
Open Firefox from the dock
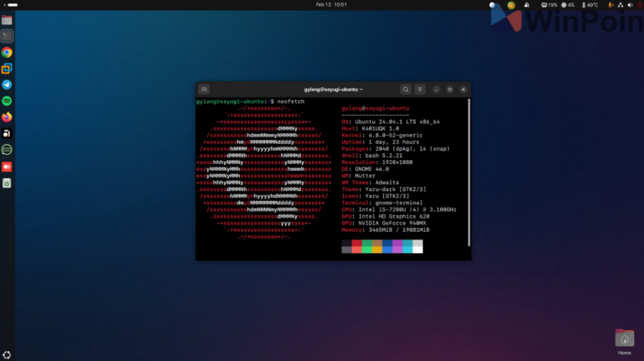tap(7, 117)
